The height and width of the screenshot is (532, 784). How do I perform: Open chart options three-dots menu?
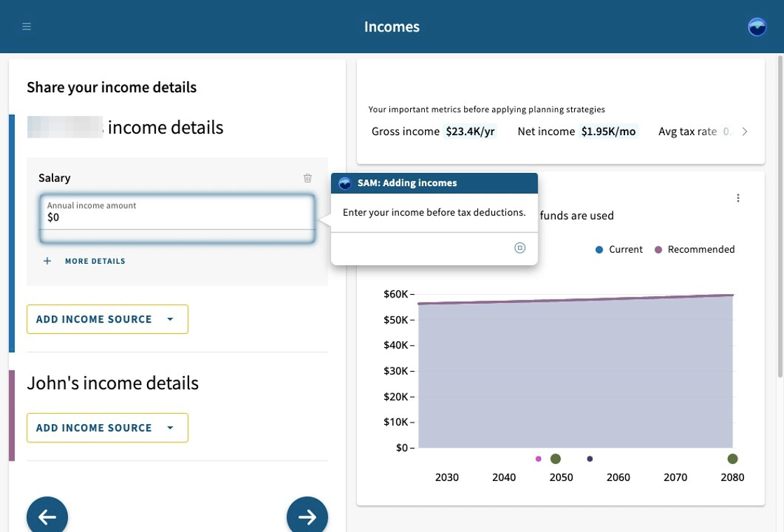(x=738, y=198)
